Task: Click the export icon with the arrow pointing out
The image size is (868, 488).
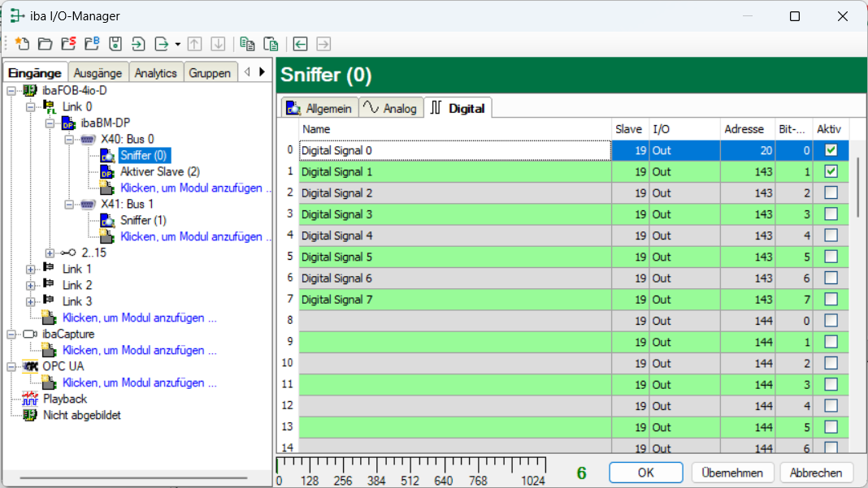Action: tap(162, 44)
